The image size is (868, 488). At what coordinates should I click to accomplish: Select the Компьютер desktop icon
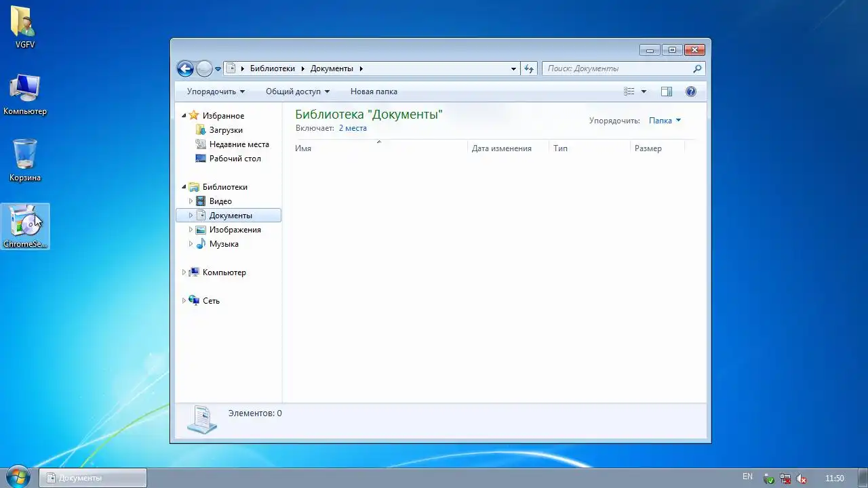tap(25, 94)
